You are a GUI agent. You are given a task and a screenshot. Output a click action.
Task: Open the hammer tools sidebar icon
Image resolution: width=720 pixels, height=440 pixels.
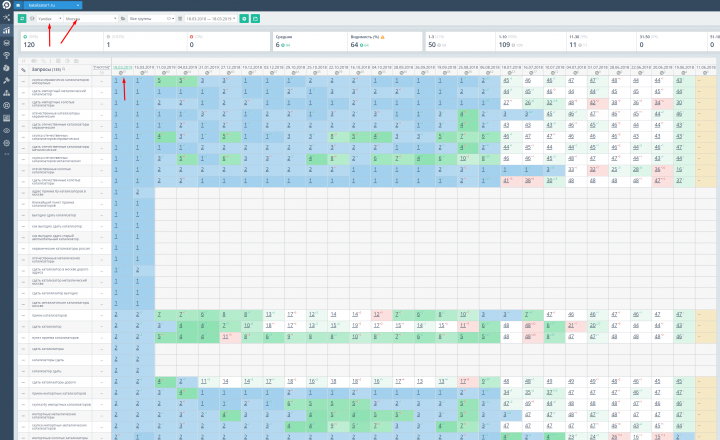(x=6, y=80)
